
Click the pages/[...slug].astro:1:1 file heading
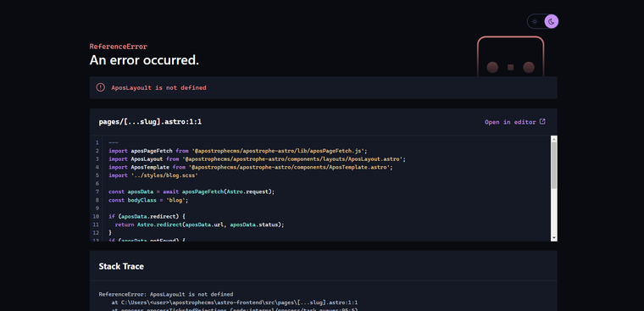tap(150, 122)
